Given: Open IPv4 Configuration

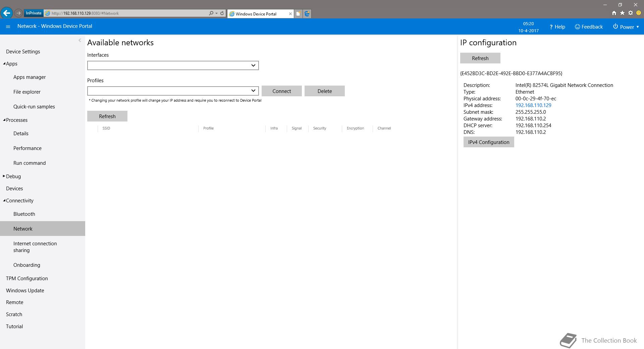Looking at the screenshot, I should 489,142.
